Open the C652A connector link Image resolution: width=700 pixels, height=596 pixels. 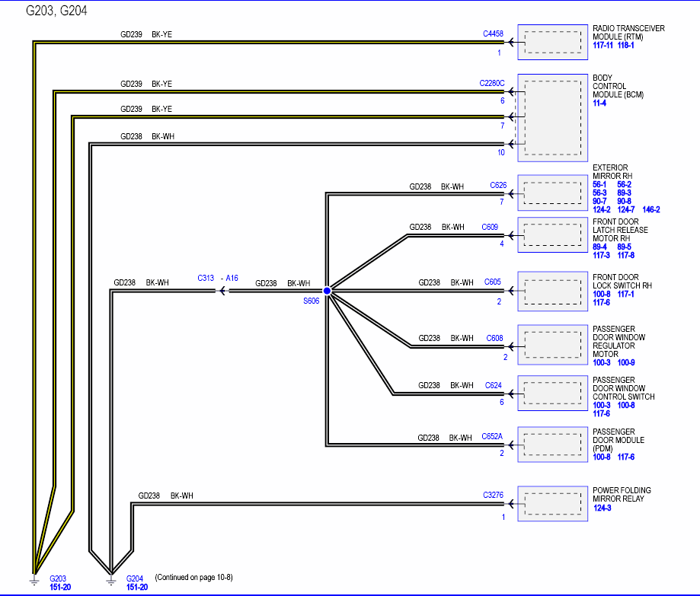click(x=492, y=436)
